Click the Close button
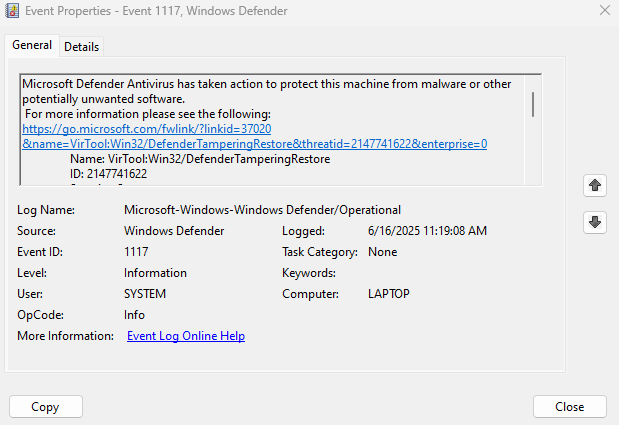Screen dimensions: 619x425 (569, 406)
